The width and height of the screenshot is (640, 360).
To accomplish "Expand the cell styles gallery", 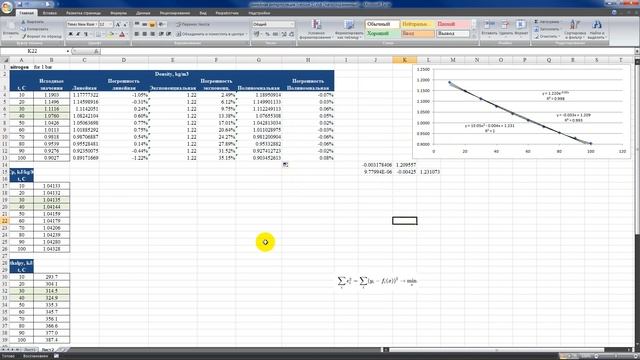I will click(473, 36).
